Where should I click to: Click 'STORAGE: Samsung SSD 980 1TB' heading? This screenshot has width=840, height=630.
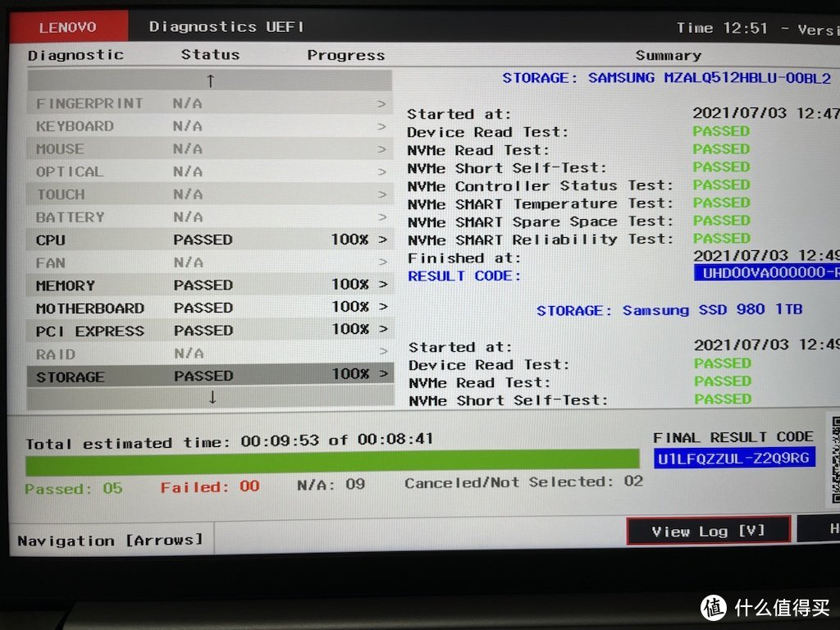pos(669,310)
